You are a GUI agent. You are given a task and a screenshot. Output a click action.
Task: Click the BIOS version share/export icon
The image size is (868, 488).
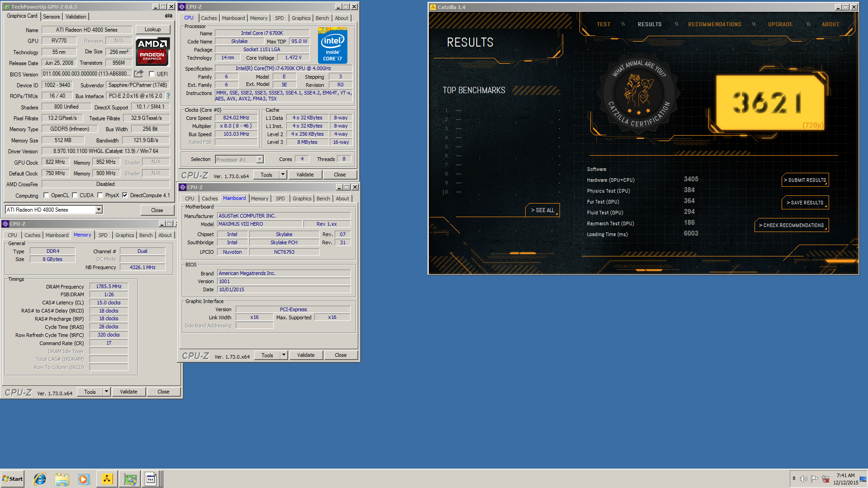(x=139, y=74)
